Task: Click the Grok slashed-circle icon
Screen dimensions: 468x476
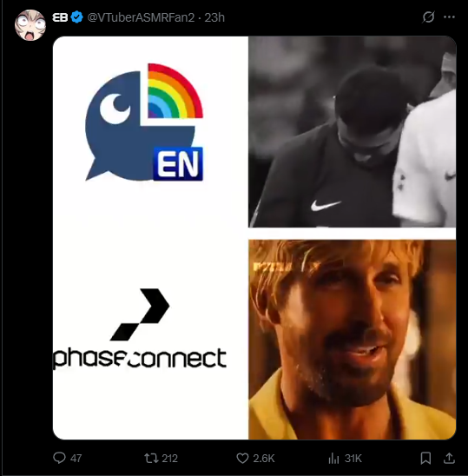Action: coord(428,17)
